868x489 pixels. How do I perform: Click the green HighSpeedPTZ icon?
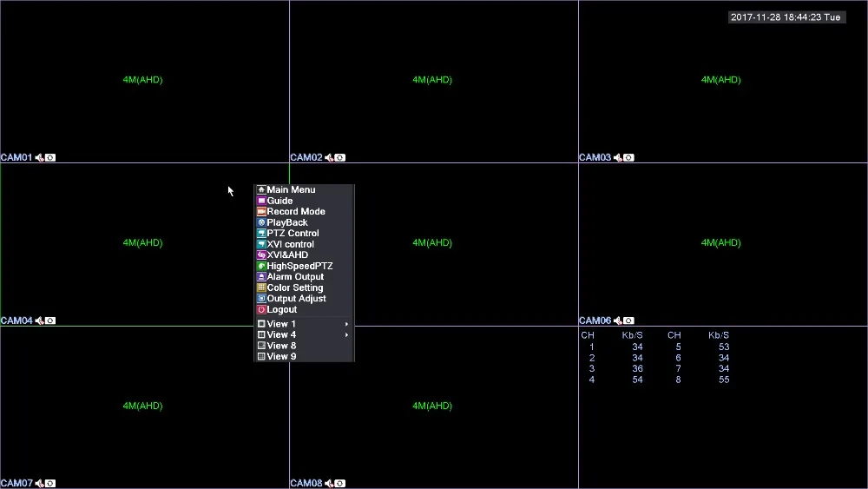coord(260,266)
